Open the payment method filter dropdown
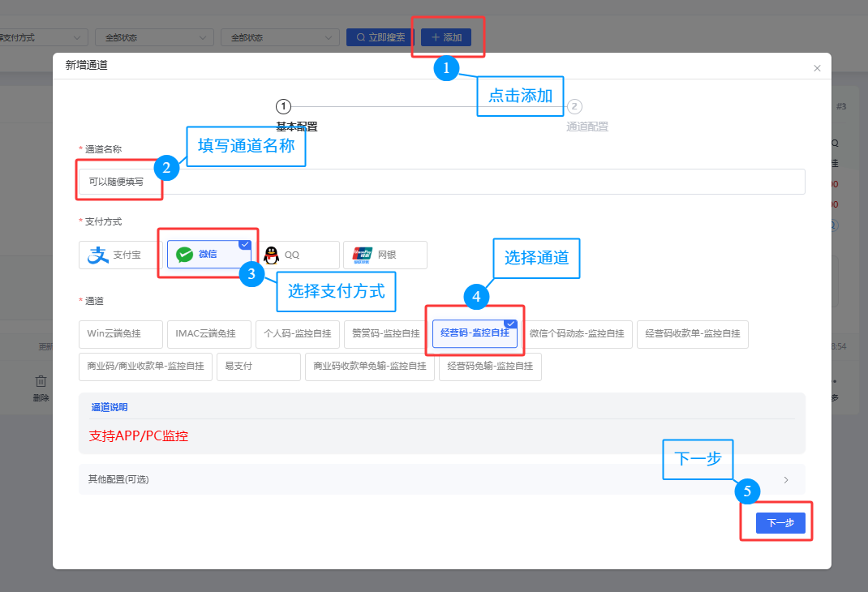868x592 pixels. (42, 37)
